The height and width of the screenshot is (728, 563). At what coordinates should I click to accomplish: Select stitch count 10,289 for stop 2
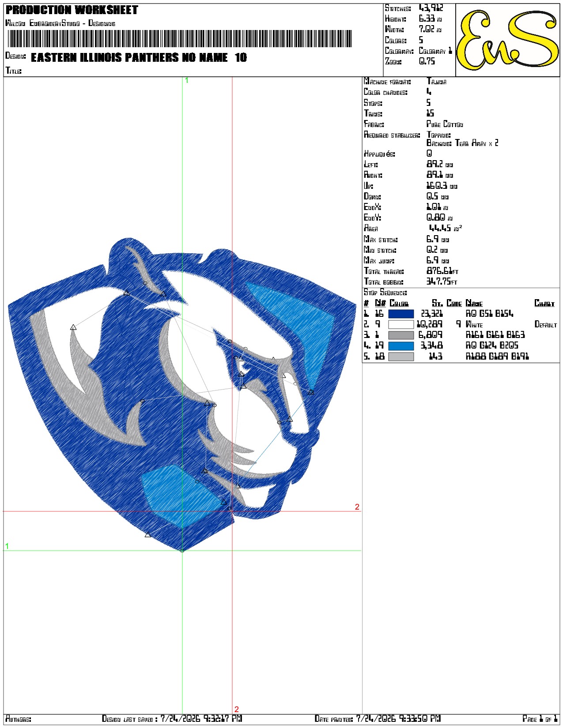pyautogui.click(x=429, y=324)
